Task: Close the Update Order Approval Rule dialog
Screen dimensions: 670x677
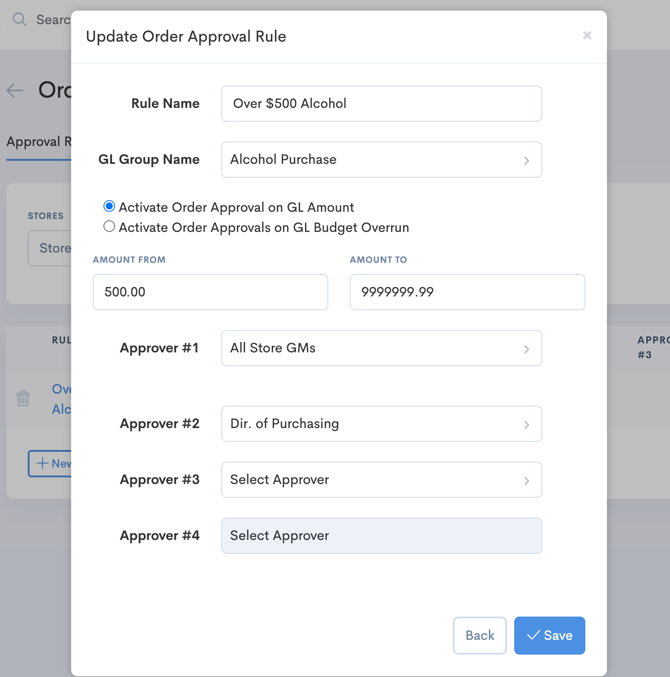Action: (x=587, y=36)
